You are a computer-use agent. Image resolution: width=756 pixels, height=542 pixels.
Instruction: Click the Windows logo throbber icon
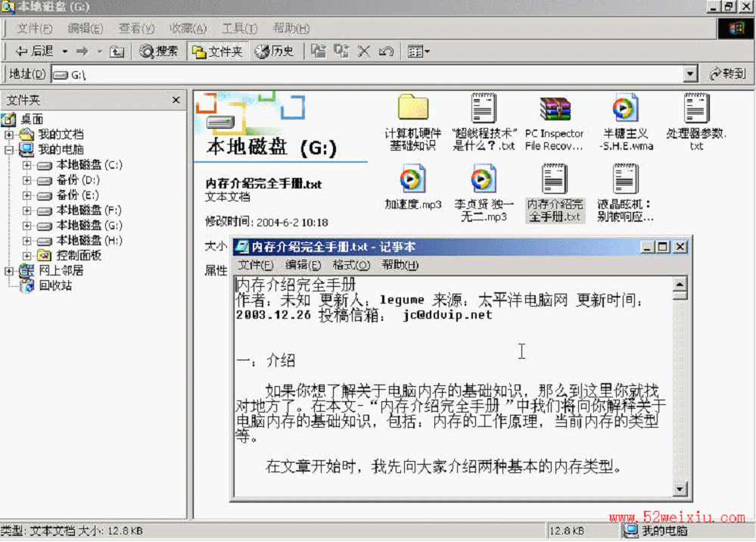pos(736,29)
